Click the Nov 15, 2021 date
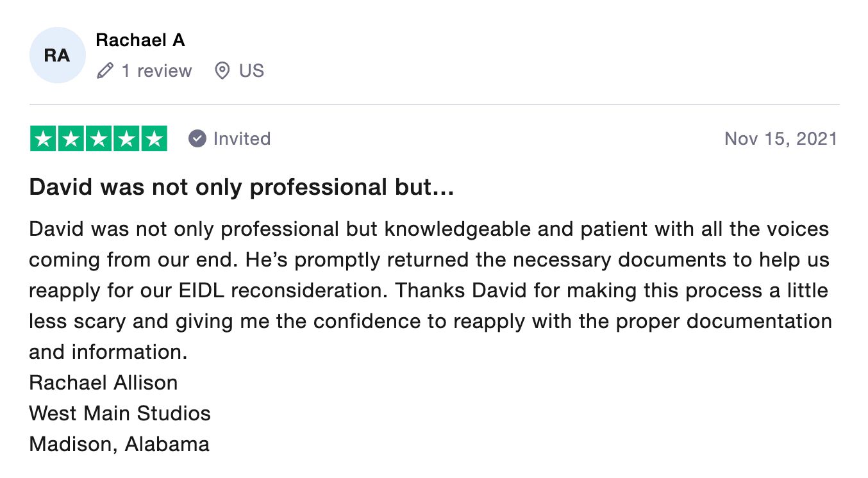This screenshot has width=868, height=478. (x=781, y=138)
